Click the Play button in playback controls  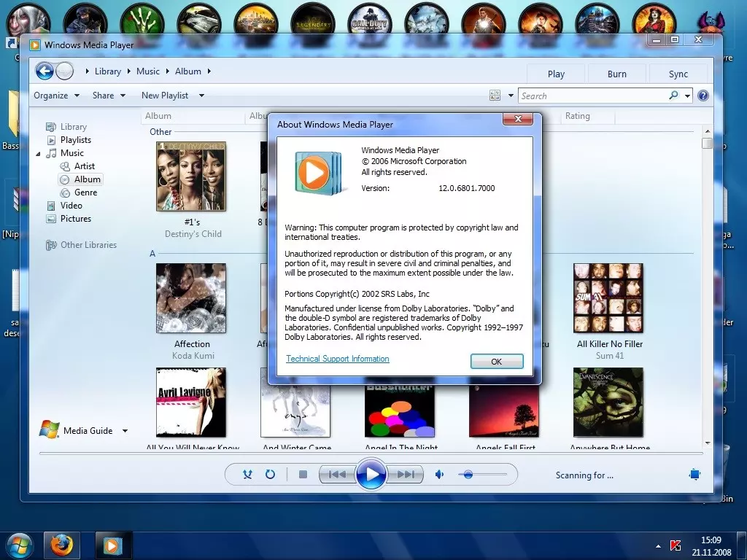(371, 475)
